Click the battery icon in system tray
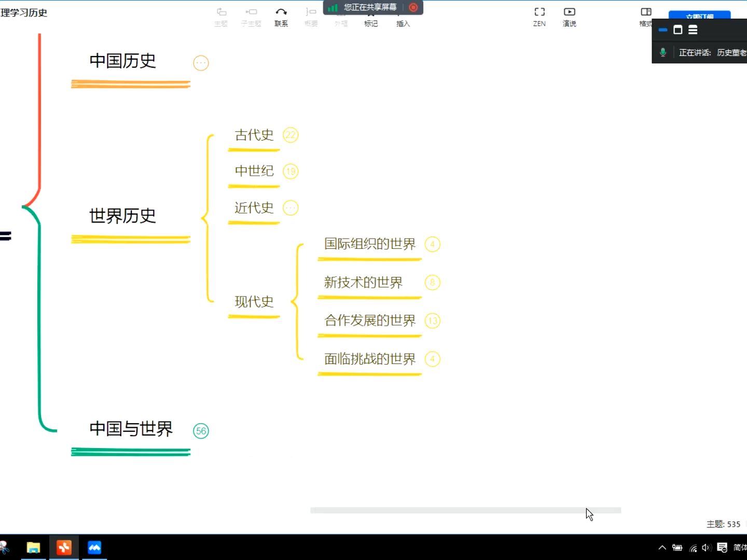 click(x=677, y=548)
